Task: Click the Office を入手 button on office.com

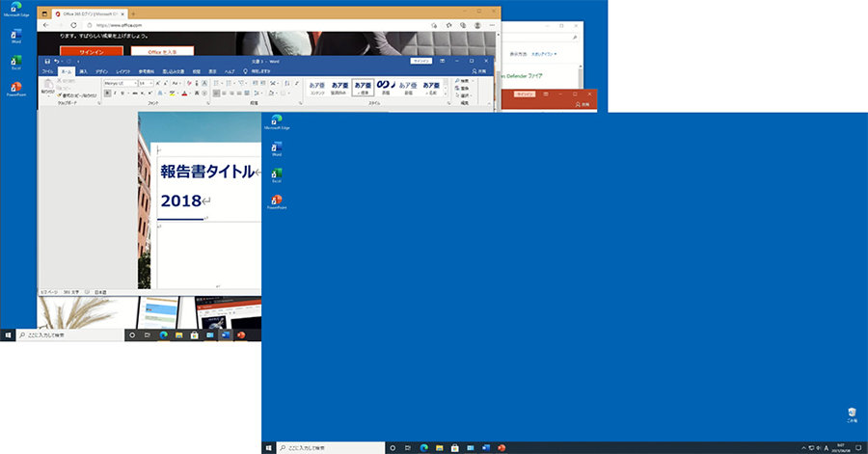Action: (162, 52)
